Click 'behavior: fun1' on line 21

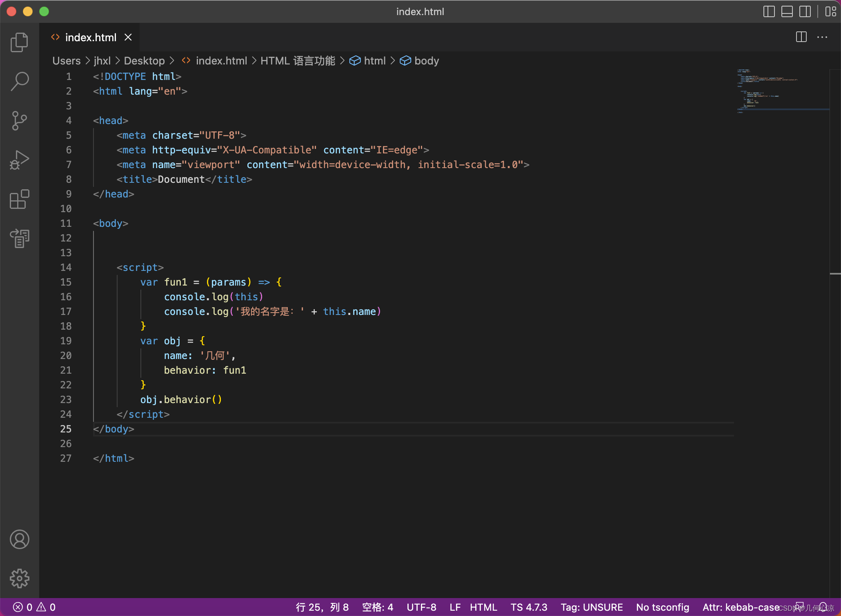coord(205,370)
